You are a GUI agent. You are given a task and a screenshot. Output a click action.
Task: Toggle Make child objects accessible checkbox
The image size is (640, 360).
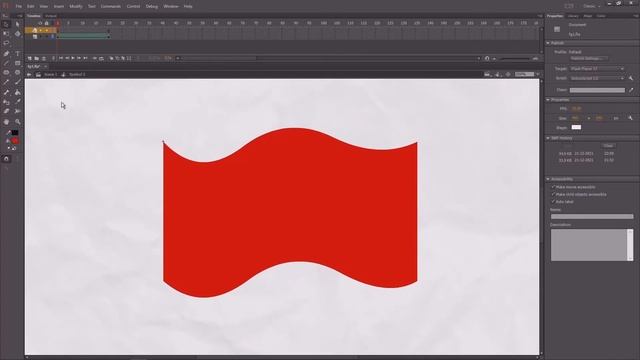pyautogui.click(x=553, y=194)
